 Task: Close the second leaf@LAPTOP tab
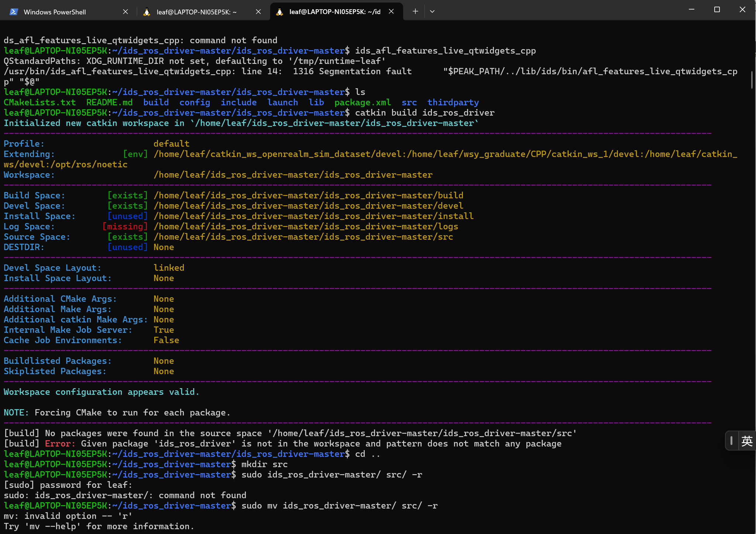[258, 12]
